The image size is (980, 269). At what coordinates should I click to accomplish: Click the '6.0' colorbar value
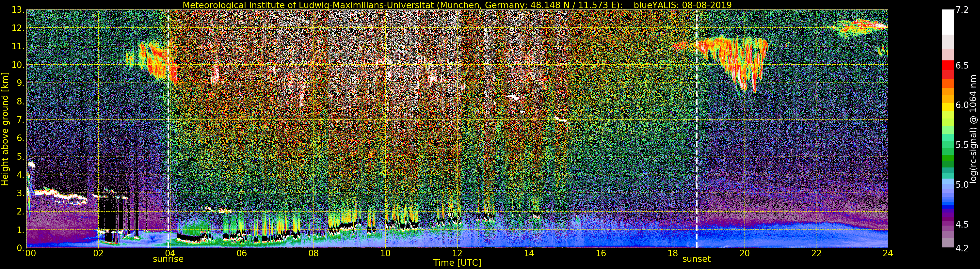point(962,105)
